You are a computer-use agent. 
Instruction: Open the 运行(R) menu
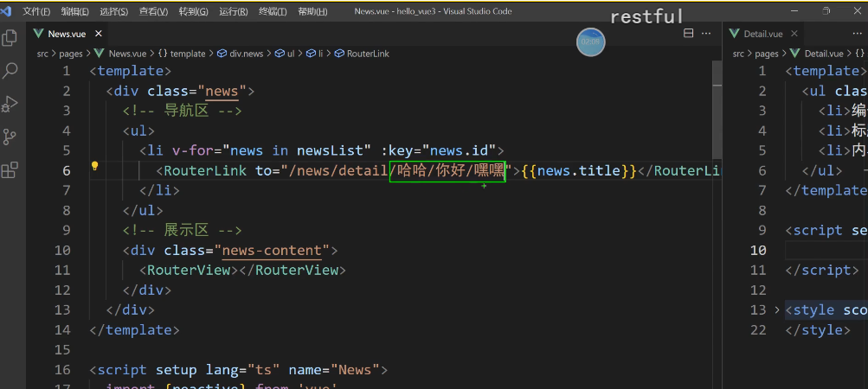click(234, 11)
